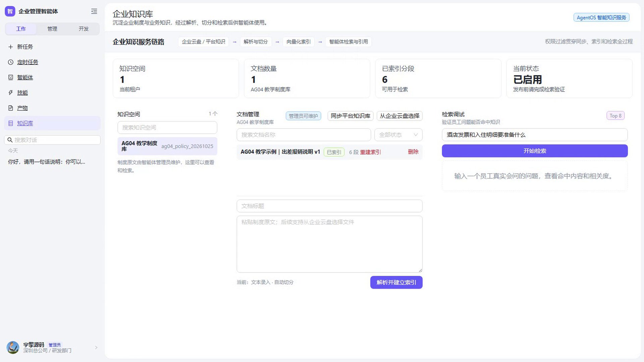Click the book icon beside 知识库
The width and height of the screenshot is (644, 362).
pos(11,123)
